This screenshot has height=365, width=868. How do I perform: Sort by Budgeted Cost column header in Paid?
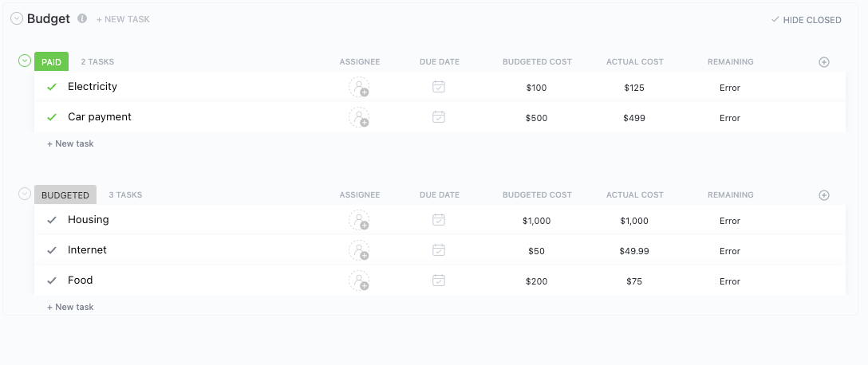[x=537, y=62]
